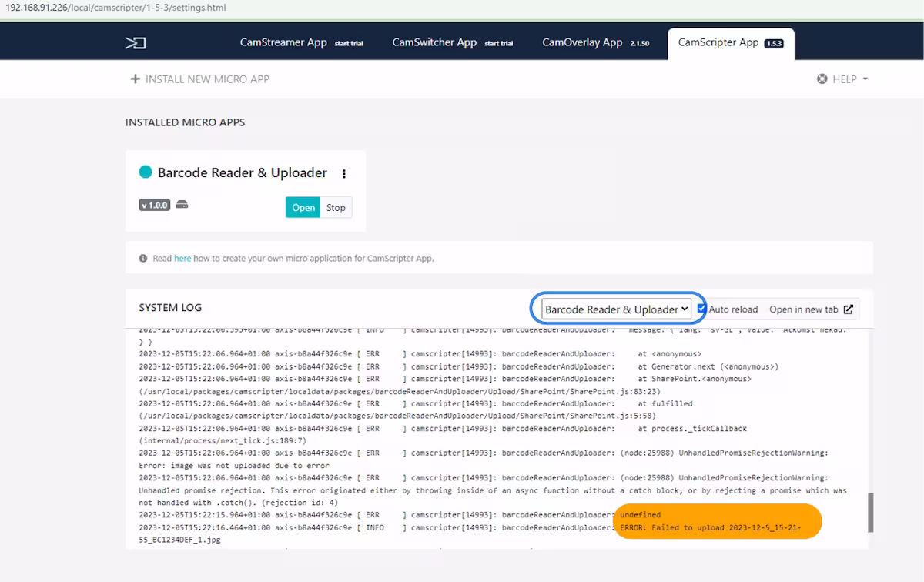The height and width of the screenshot is (582, 924).
Task: Click the system log vertical scrollbar
Action: click(871, 513)
